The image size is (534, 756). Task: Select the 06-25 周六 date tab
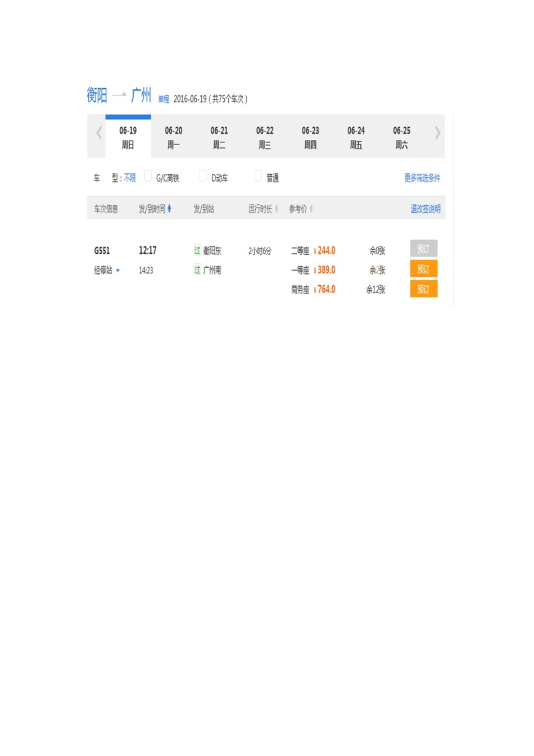coord(401,137)
